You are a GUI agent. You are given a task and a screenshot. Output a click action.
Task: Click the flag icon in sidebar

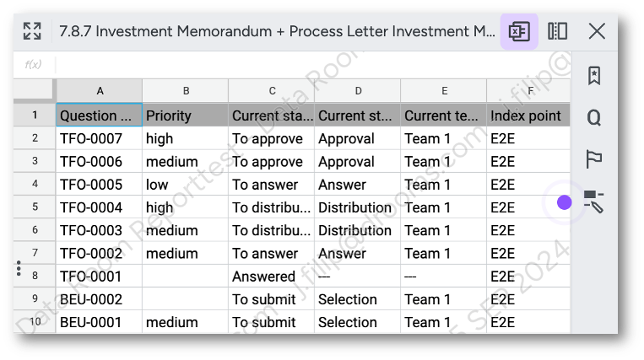click(594, 159)
